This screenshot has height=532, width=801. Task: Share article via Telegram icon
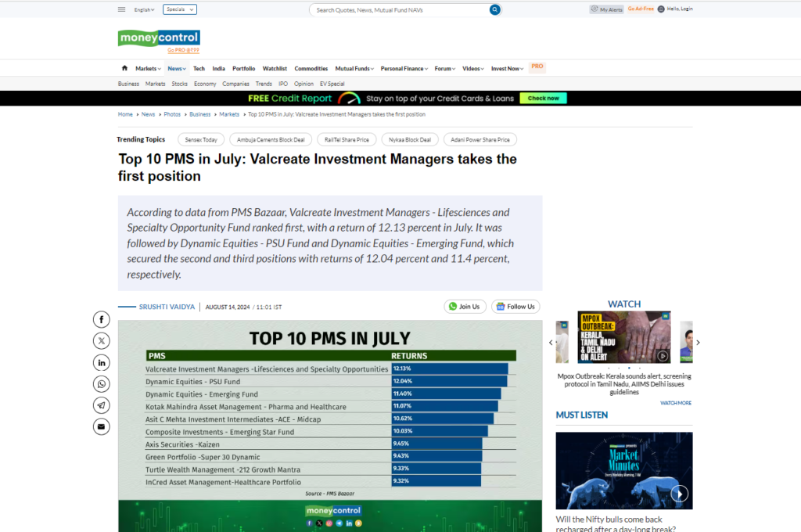pos(101,405)
